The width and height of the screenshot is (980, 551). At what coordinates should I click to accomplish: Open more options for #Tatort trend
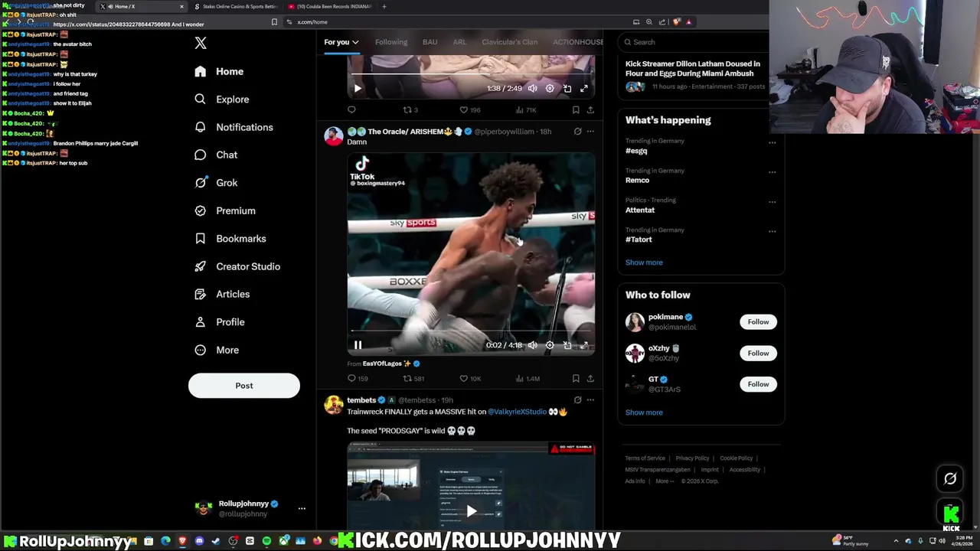772,231
